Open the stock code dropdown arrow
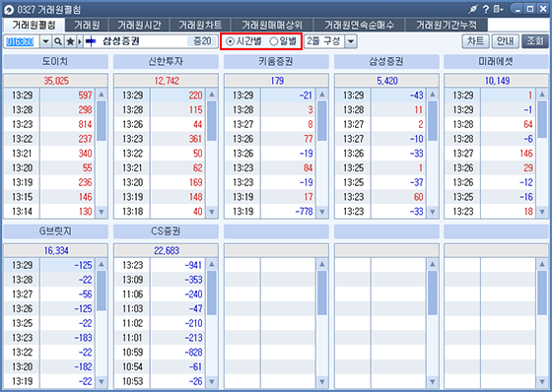Image resolution: width=552 pixels, height=392 pixels. (x=45, y=41)
